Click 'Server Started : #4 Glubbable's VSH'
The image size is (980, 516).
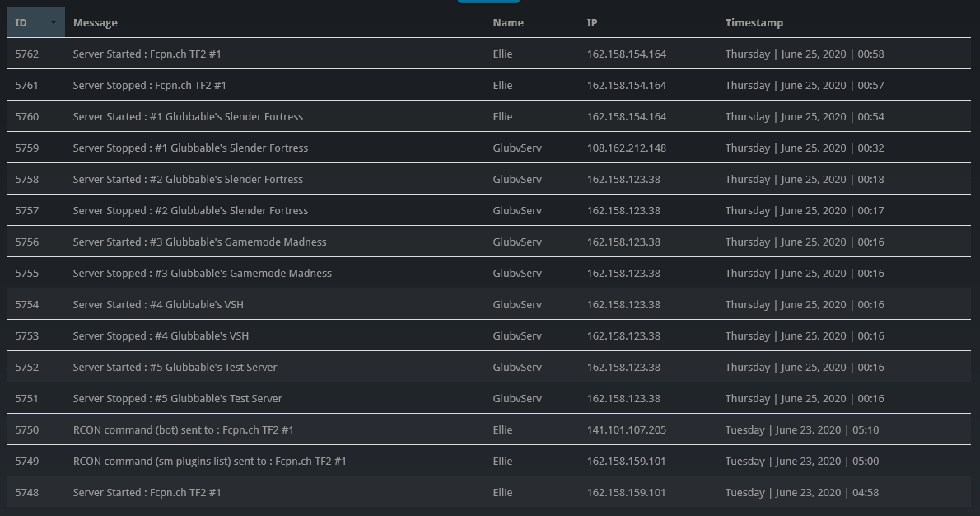pos(158,304)
